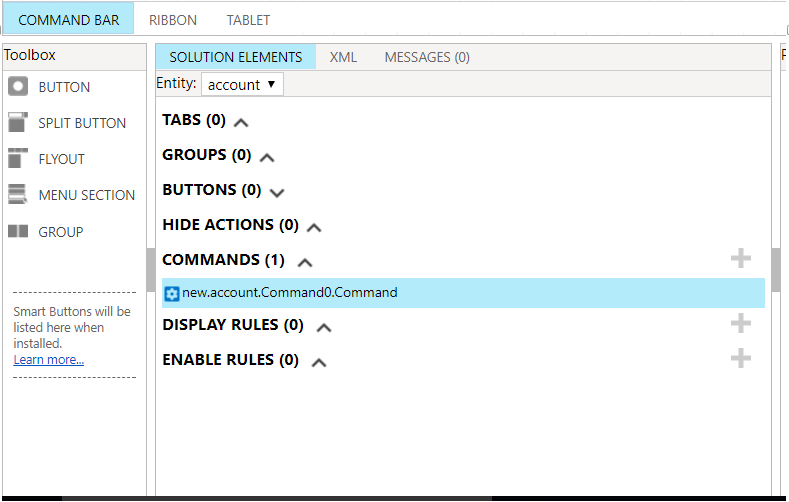This screenshot has width=789, height=502.
Task: Collapse the Commands (1) section
Action: click(305, 262)
